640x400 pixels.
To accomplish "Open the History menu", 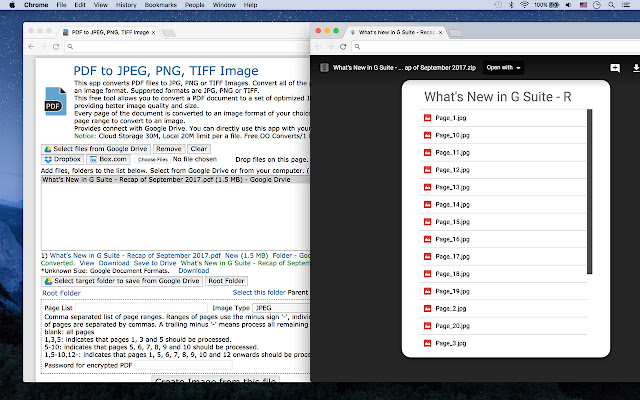I will pos(126,5).
